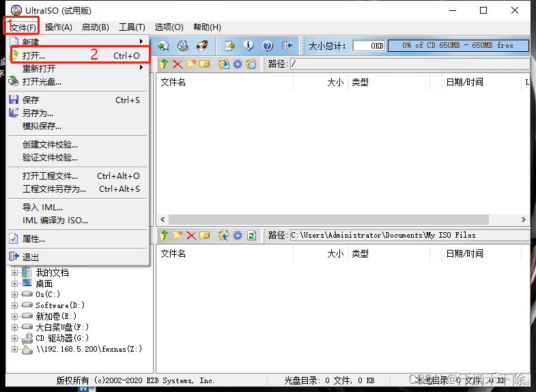The image size is (536, 392).
Task: Open the 帮助(H) menu
Action: (x=207, y=27)
